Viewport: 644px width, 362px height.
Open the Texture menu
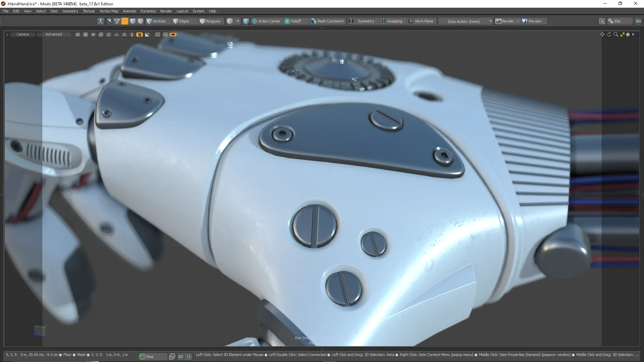click(x=89, y=11)
